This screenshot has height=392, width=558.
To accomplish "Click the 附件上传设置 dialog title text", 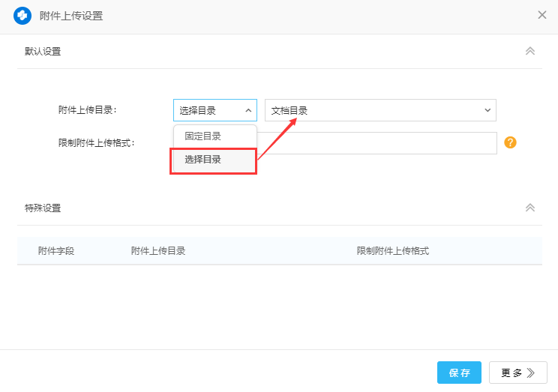I will click(x=71, y=16).
